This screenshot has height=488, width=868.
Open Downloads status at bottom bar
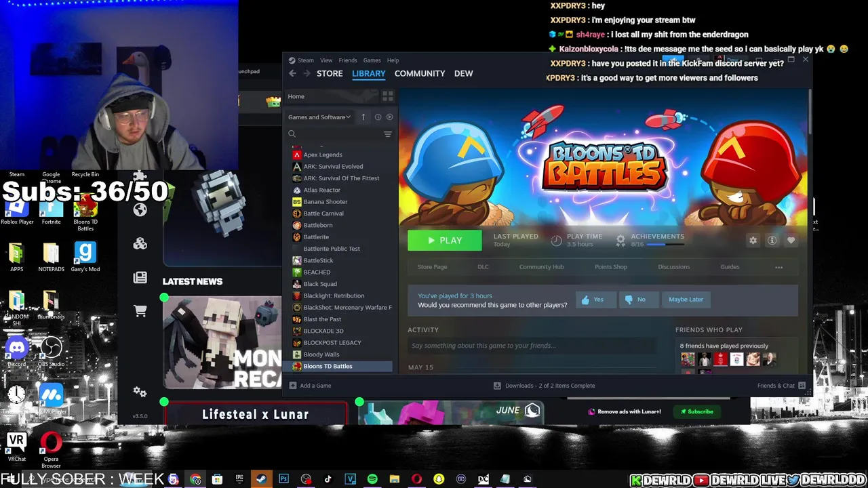tap(544, 386)
